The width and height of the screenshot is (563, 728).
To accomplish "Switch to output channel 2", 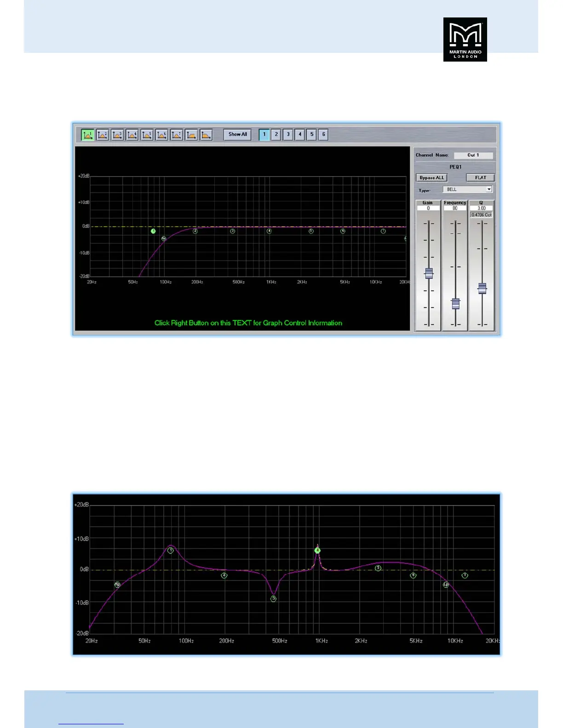I will click(276, 135).
